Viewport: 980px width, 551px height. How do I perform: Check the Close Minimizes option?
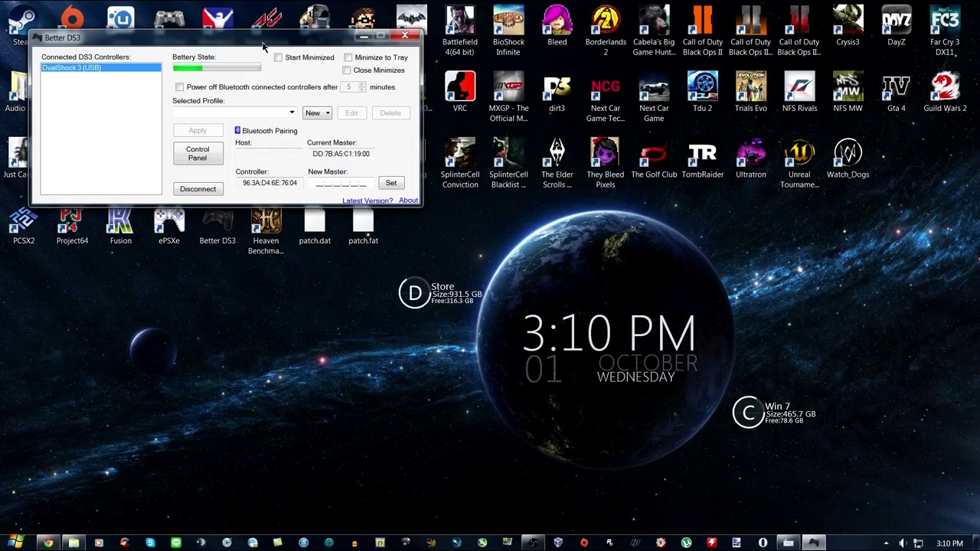click(347, 70)
